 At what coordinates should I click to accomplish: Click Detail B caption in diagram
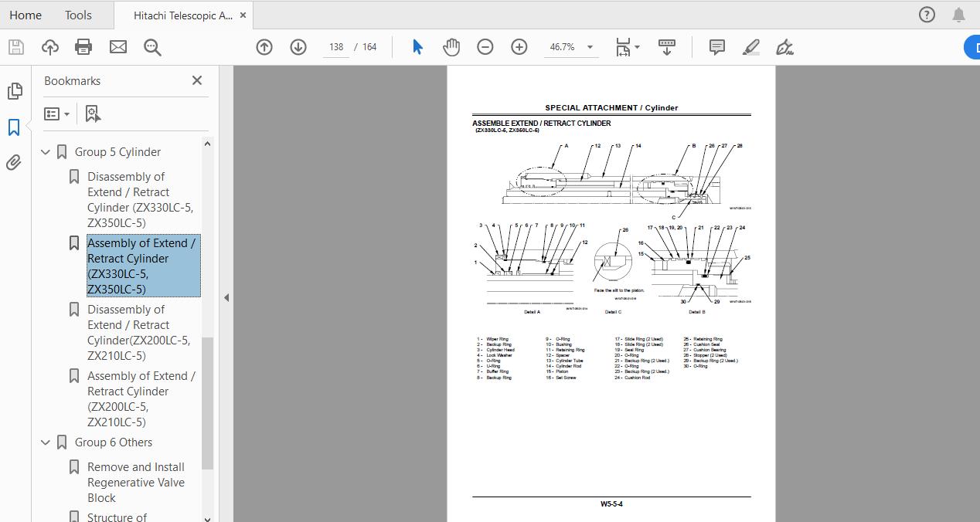click(x=696, y=312)
